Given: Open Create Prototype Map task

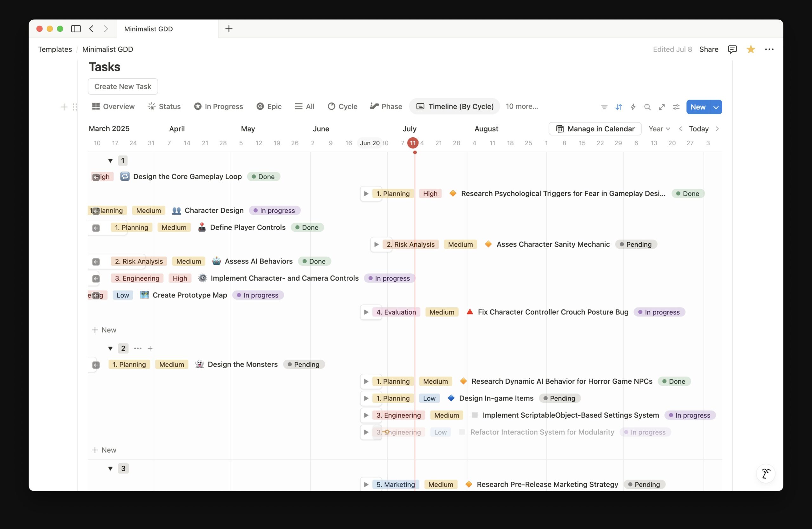Looking at the screenshot, I should point(189,295).
